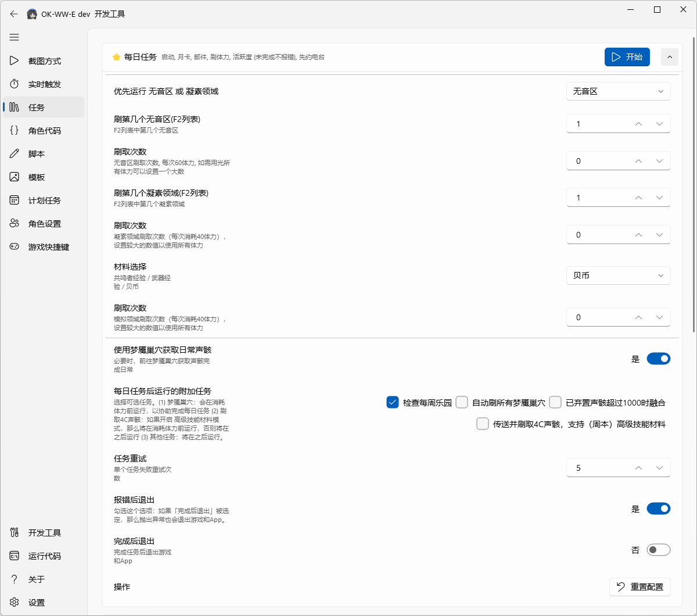Viewport: 697px width, 616px height.
Task: Toggle the hamburger navigation menu
Action: pos(15,37)
